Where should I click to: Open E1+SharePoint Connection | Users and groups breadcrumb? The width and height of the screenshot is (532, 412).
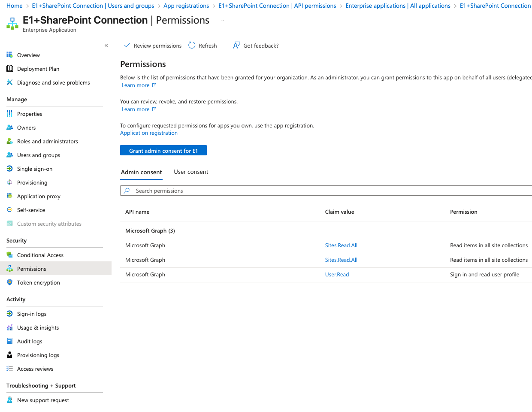[93, 6]
